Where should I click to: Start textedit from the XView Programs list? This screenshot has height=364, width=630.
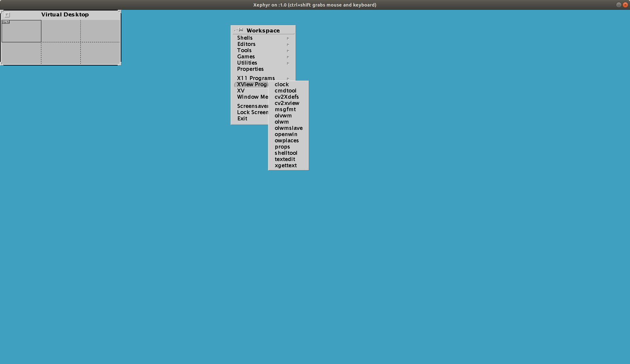(x=285, y=159)
